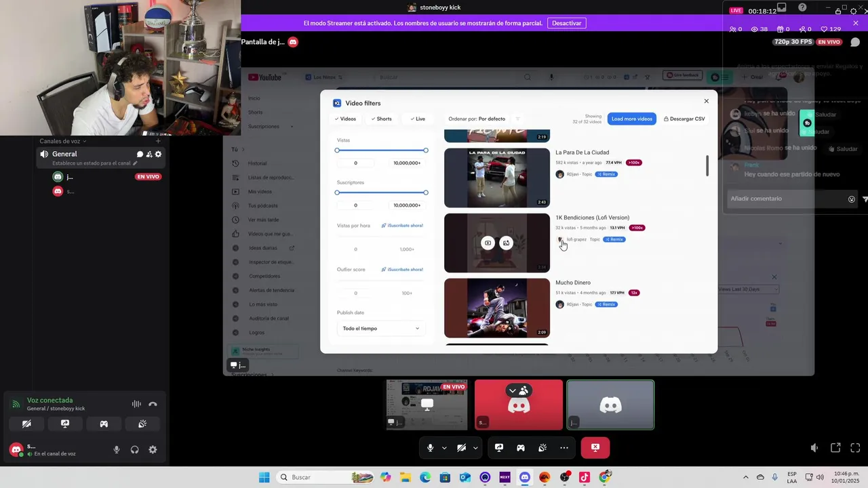This screenshot has width=868, height=488.
Task: Show hidden system tray icons
Action: 746,477
